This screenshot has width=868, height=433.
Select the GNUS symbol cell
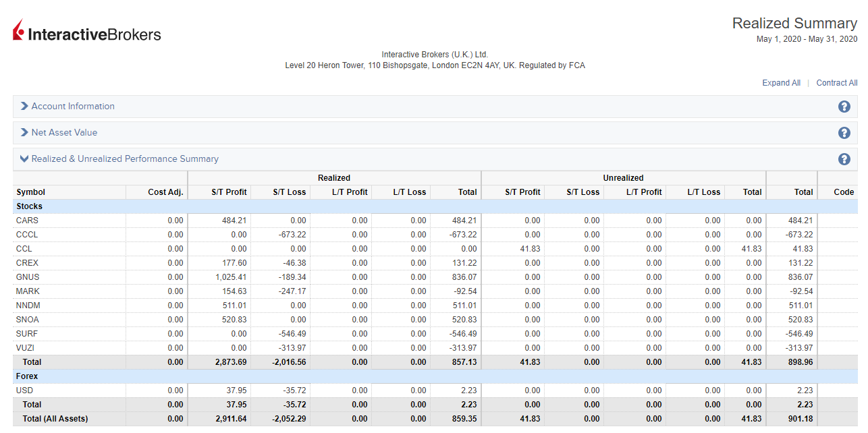pos(28,277)
